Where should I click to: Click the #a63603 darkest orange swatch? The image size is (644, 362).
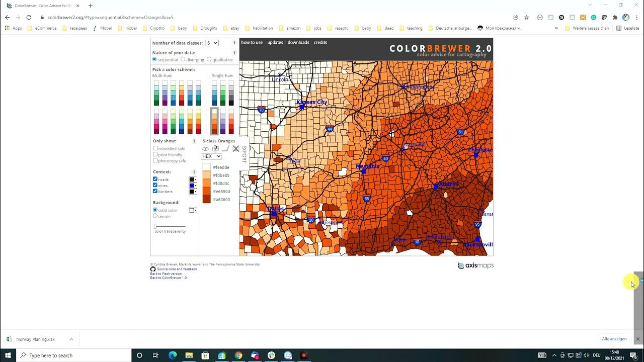(206, 200)
